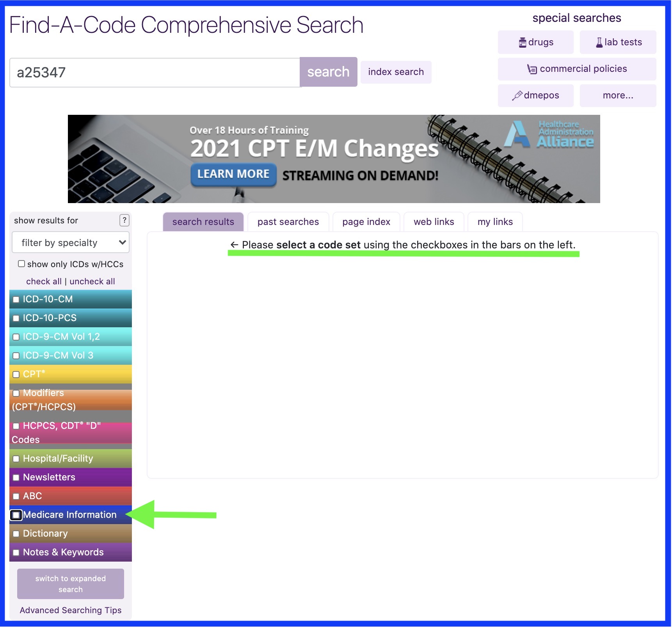Image resolution: width=672 pixels, height=628 pixels.
Task: Click the purple search button
Action: click(x=328, y=72)
